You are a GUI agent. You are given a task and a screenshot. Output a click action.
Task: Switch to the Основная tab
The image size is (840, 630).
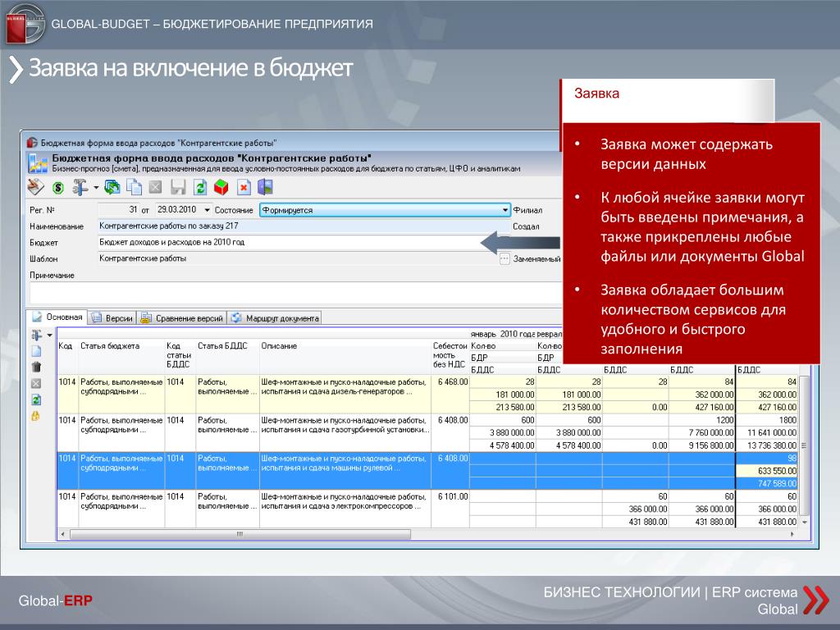pyautogui.click(x=57, y=317)
